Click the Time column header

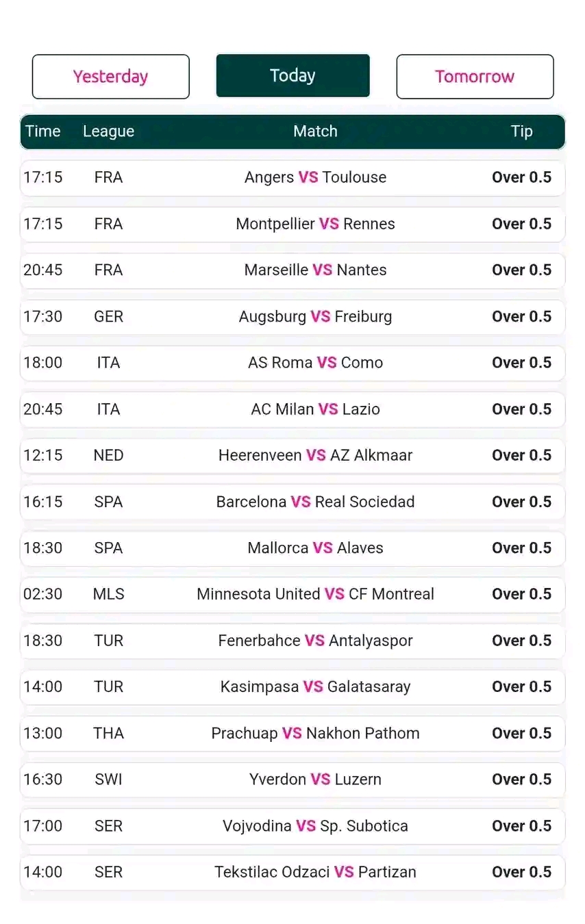coord(43,131)
